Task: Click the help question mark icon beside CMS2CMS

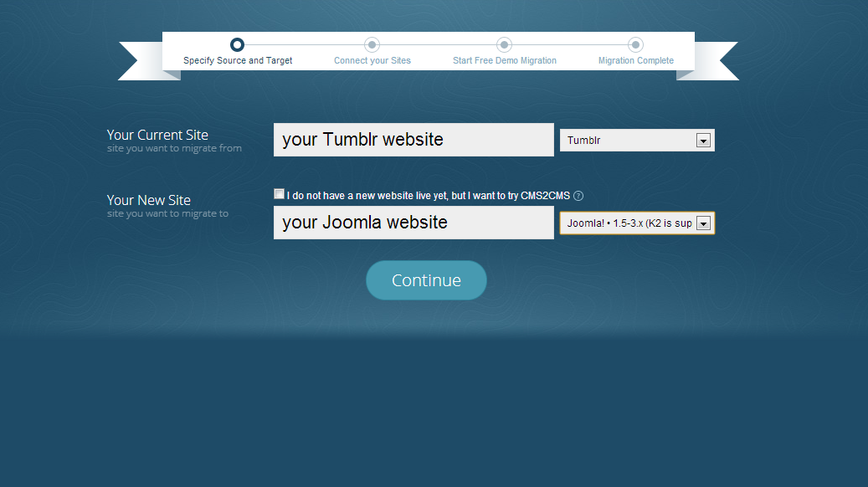Action: pyautogui.click(x=578, y=196)
